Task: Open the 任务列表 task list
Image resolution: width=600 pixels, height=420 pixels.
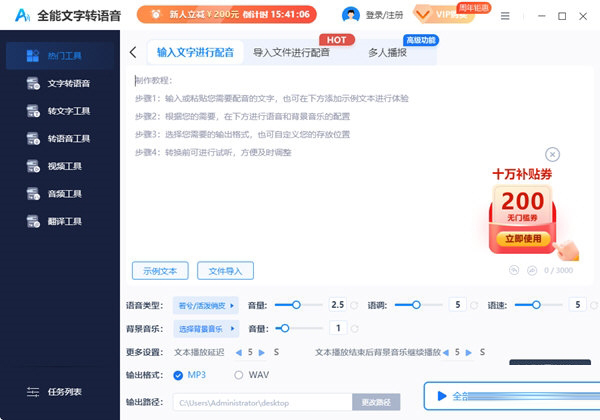Action: 62,391
